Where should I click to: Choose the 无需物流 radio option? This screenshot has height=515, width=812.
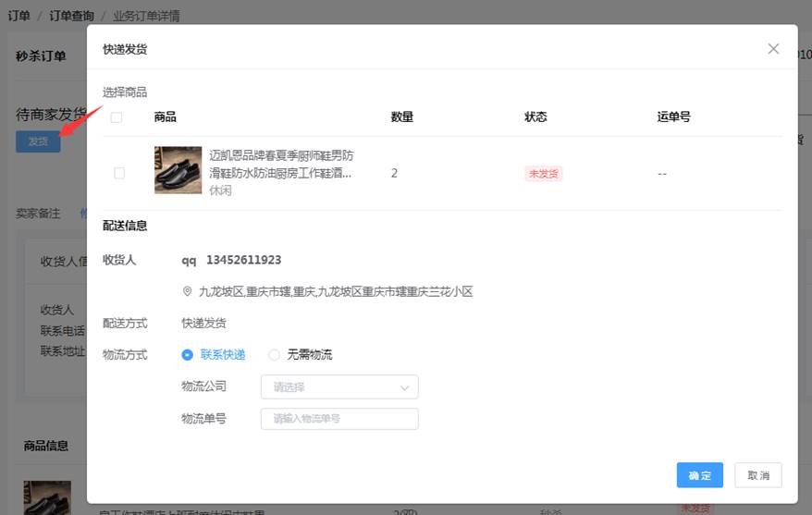(274, 354)
